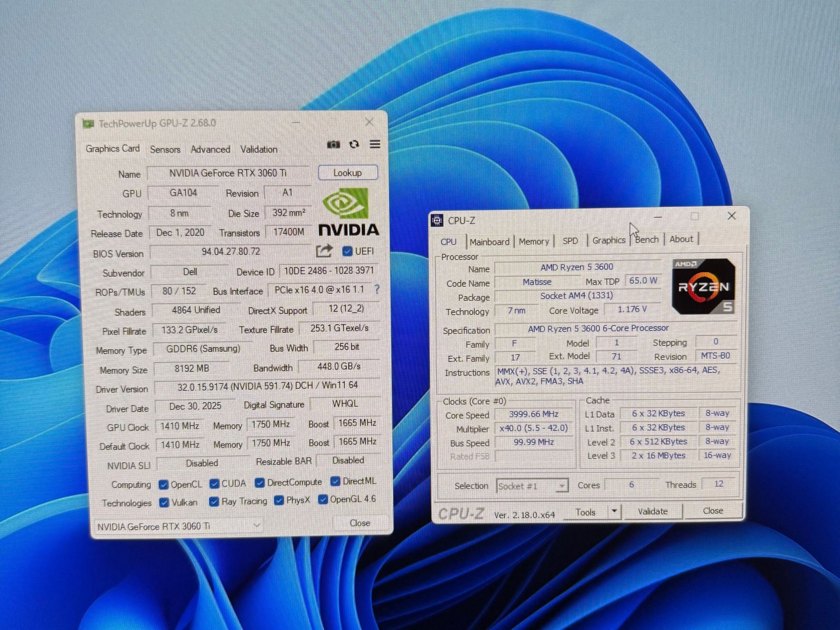
Task: Click the CPU-Z title bar app icon
Action: coord(437,220)
